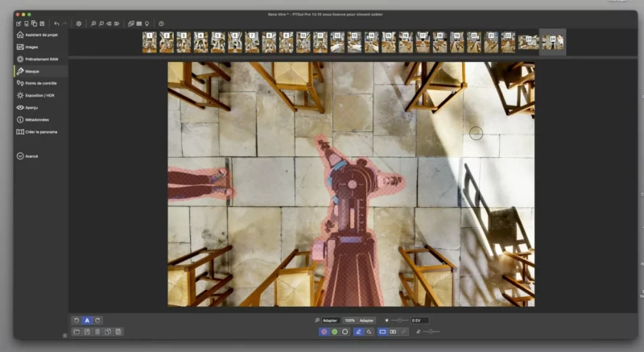The image size is (644, 352).
Task: Rotate image clockwise in bottom toolbar
Action: pyautogui.click(x=97, y=321)
